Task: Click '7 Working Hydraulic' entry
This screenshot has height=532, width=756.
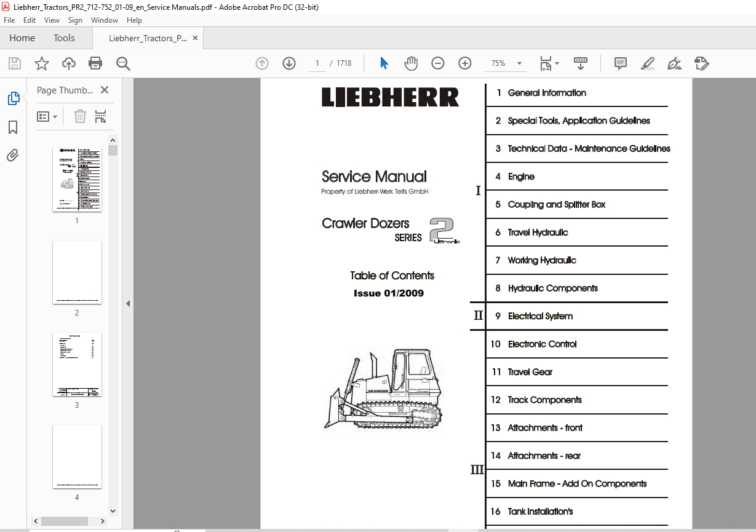Action: tap(536, 260)
